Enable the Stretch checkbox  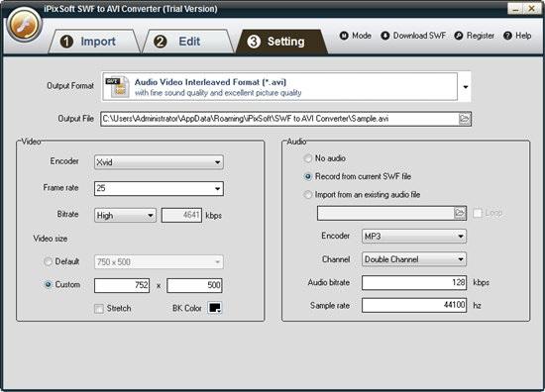pos(99,308)
